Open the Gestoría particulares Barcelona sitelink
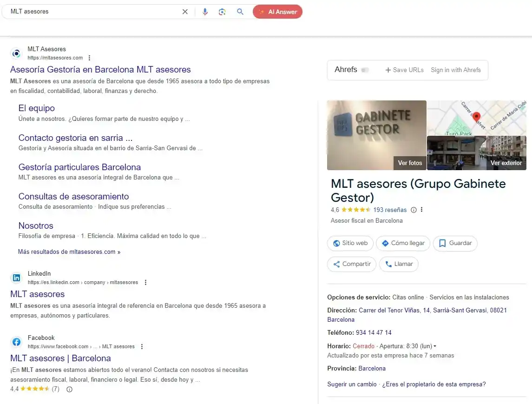The image size is (532, 404). point(79,167)
